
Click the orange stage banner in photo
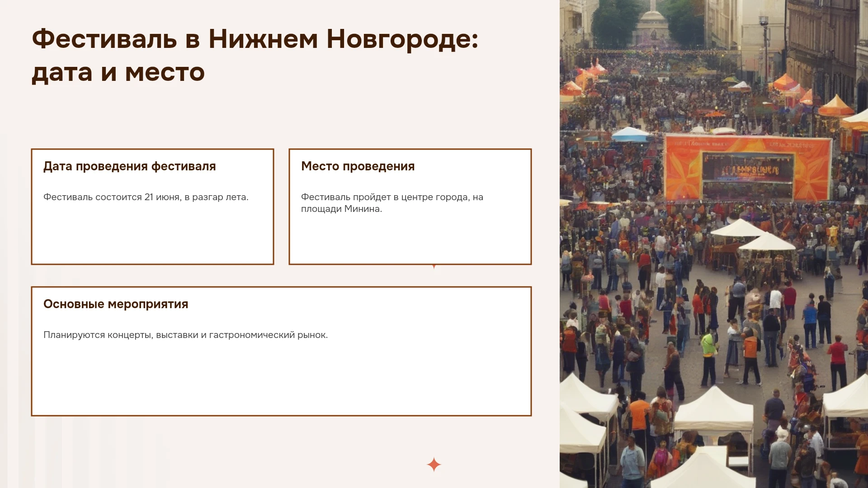pos(748,168)
